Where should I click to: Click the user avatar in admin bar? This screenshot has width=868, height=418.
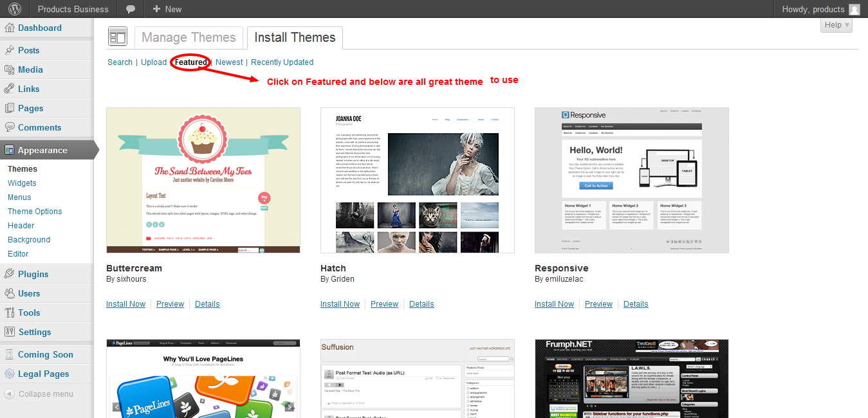pyautogui.click(x=854, y=9)
